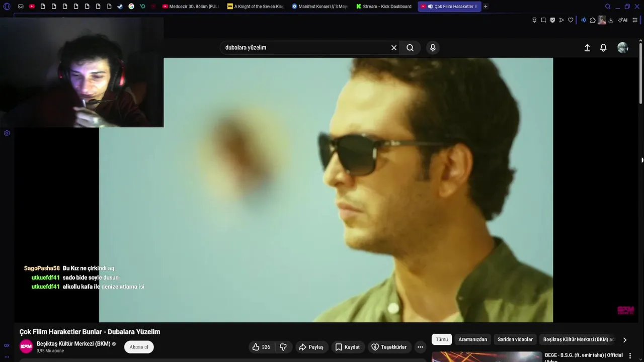Screen dimensions: 644x362
Task: Start voice search with microphone
Action: click(x=433, y=48)
